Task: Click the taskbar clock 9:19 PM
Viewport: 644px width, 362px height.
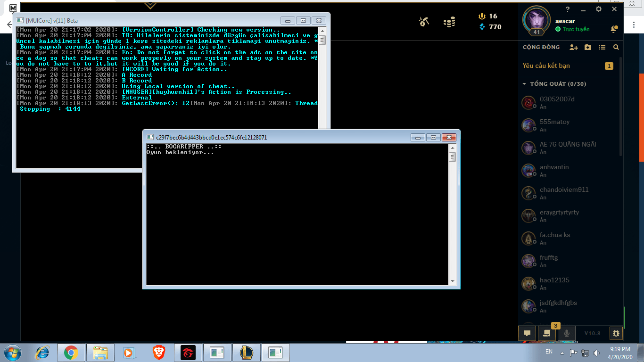Action: (x=619, y=349)
